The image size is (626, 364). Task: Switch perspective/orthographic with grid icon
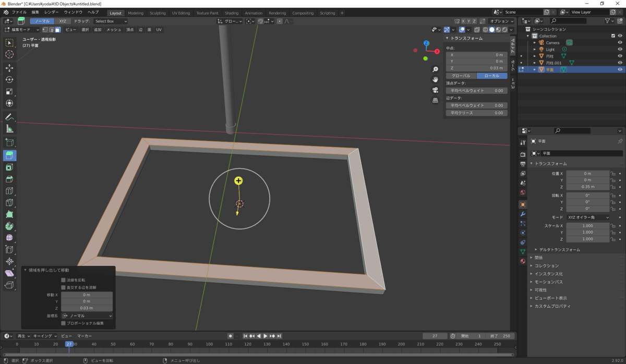click(435, 100)
